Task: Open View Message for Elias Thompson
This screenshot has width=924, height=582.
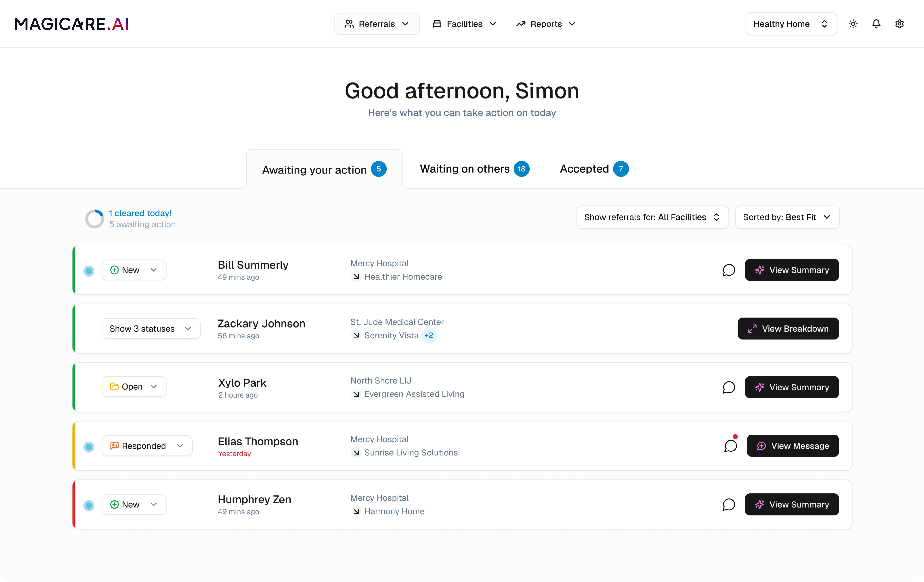Action: [x=792, y=446]
